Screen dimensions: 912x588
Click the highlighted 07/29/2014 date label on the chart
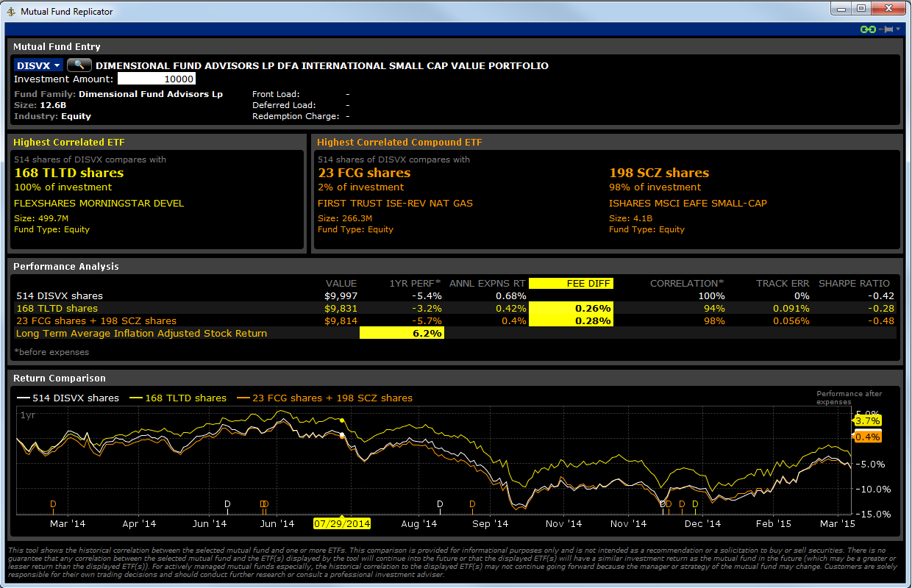342,524
